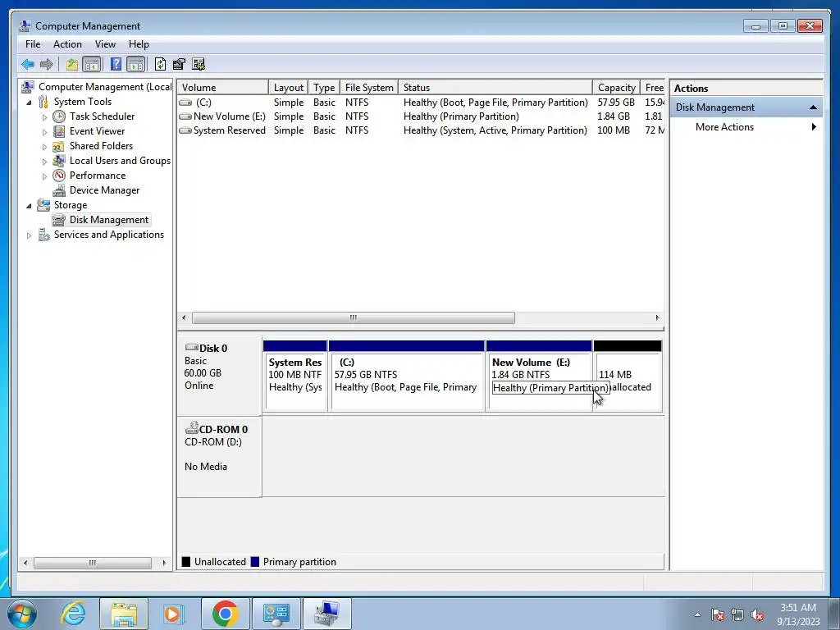This screenshot has width=840, height=630.
Task: Click the horizontal scrollbar in volume list
Action: click(354, 317)
